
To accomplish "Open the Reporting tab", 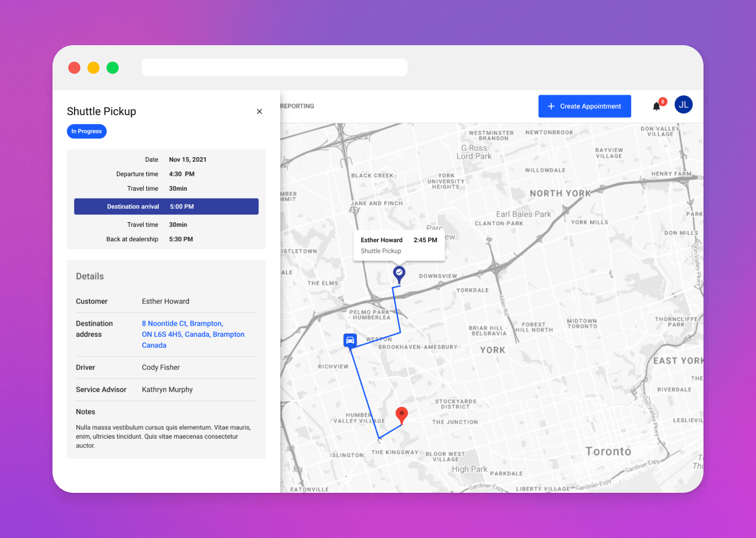I will [x=297, y=106].
